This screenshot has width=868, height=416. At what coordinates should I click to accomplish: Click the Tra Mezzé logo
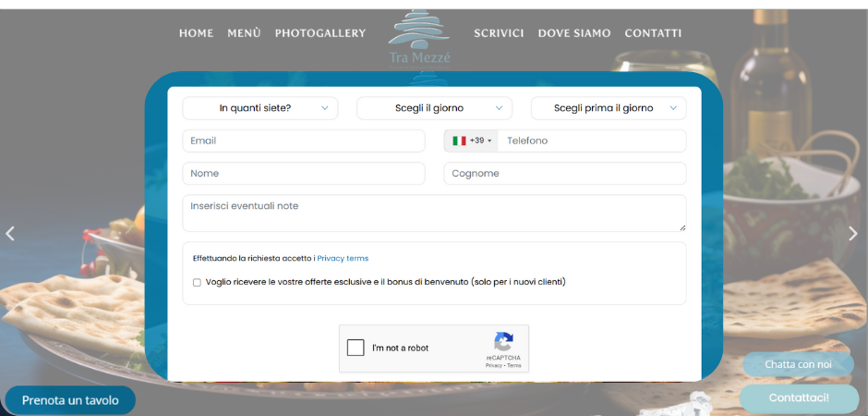(x=419, y=37)
